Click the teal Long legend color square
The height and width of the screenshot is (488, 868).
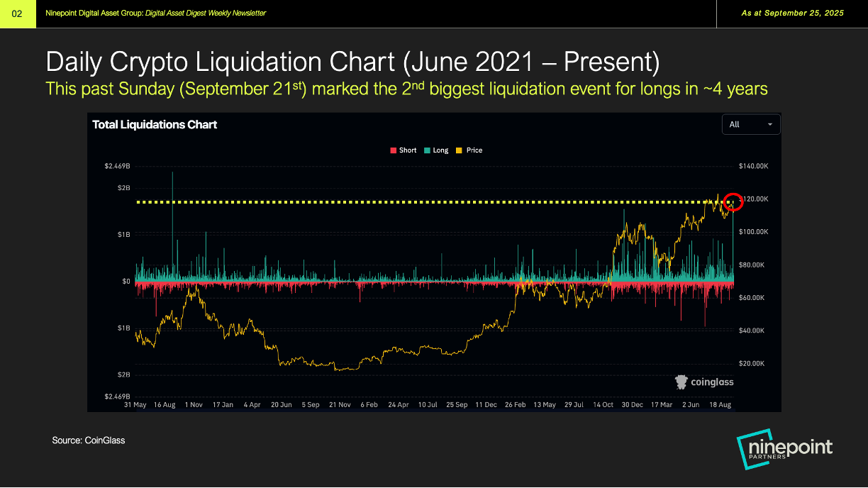426,150
